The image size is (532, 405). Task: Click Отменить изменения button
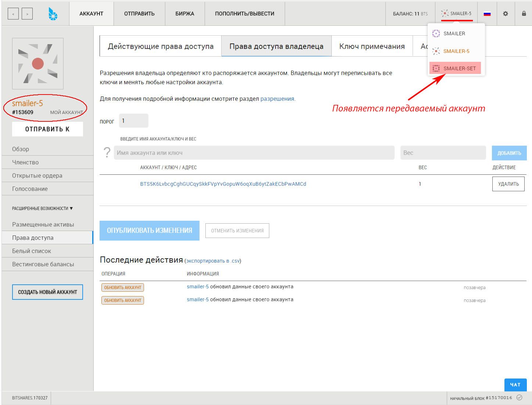(x=237, y=231)
